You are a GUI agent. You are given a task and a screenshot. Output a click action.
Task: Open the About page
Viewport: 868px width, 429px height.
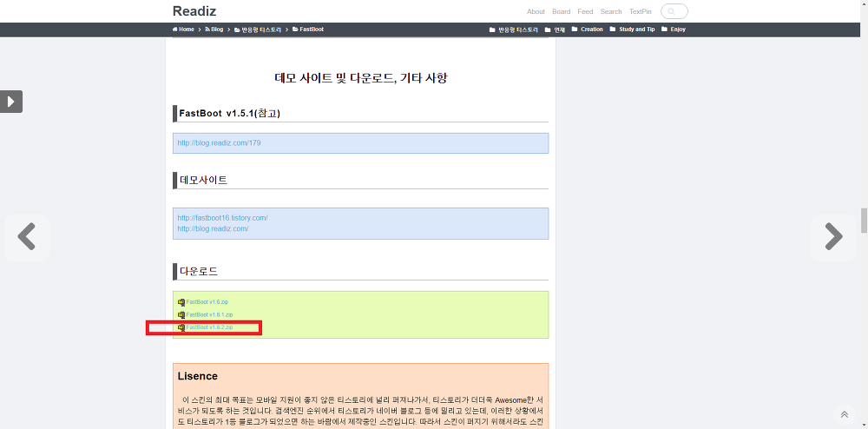536,11
